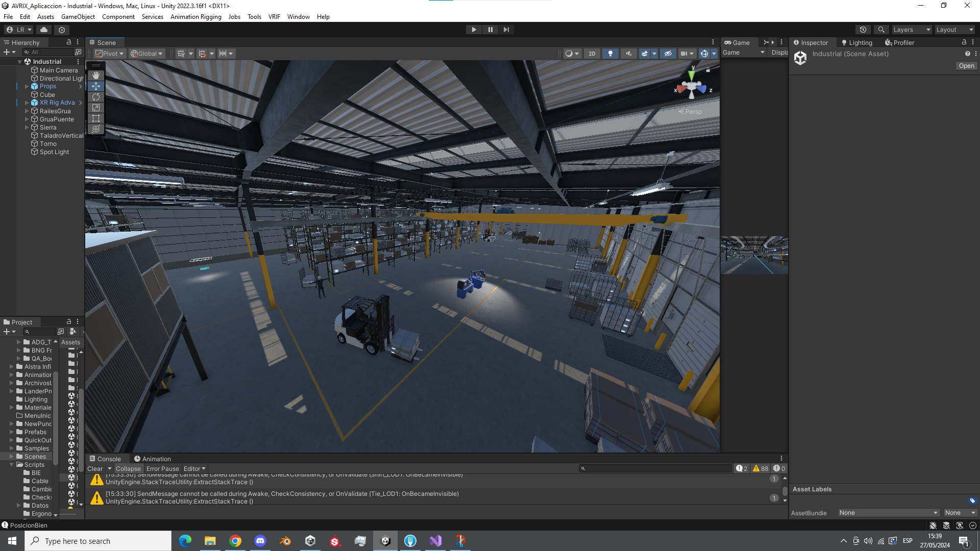
Task: Click the Step frame button
Action: pyautogui.click(x=506, y=30)
